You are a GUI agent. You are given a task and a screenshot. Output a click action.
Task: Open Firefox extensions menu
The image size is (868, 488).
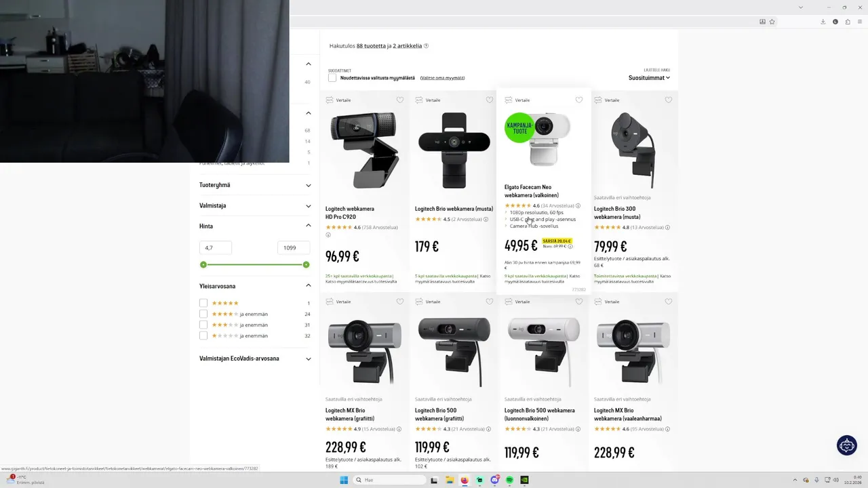point(848,22)
